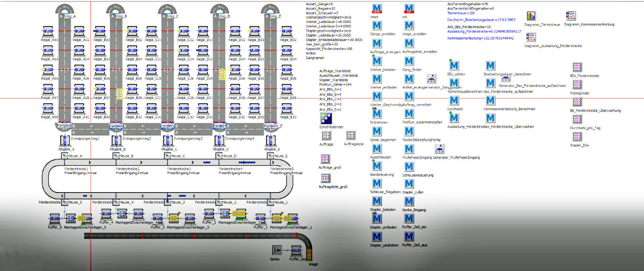Screen dimensions: 644x271
Task: Open the Gänge_erstellen method icon
Action: pyautogui.click(x=377, y=26)
